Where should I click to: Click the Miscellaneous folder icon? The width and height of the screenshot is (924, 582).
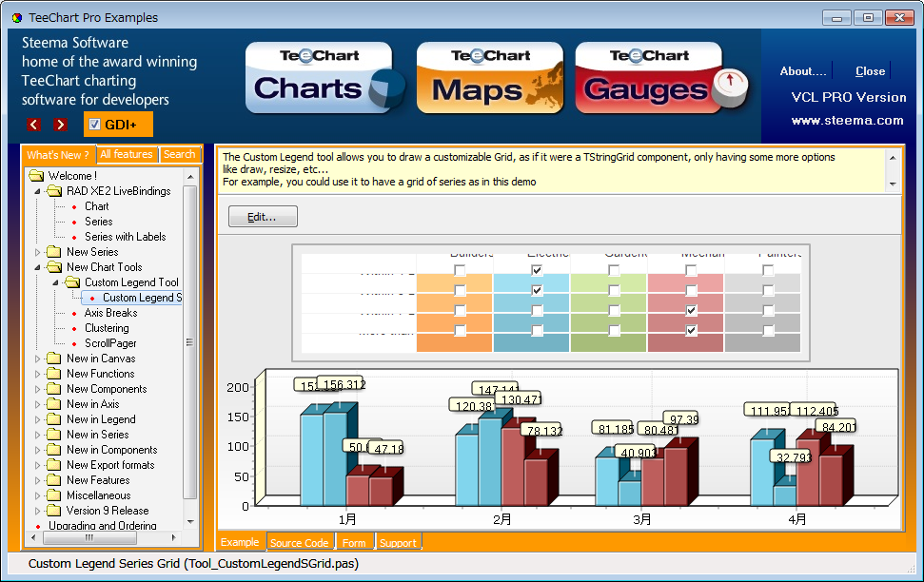(x=54, y=496)
